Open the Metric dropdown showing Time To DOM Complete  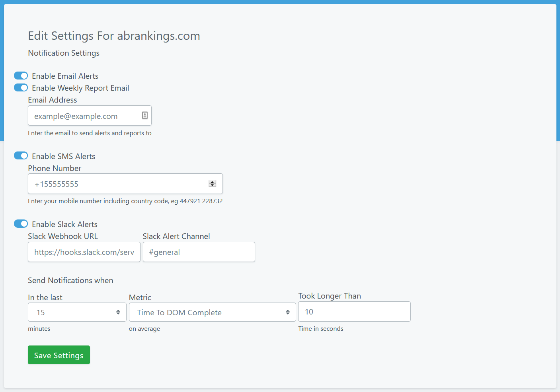213,312
